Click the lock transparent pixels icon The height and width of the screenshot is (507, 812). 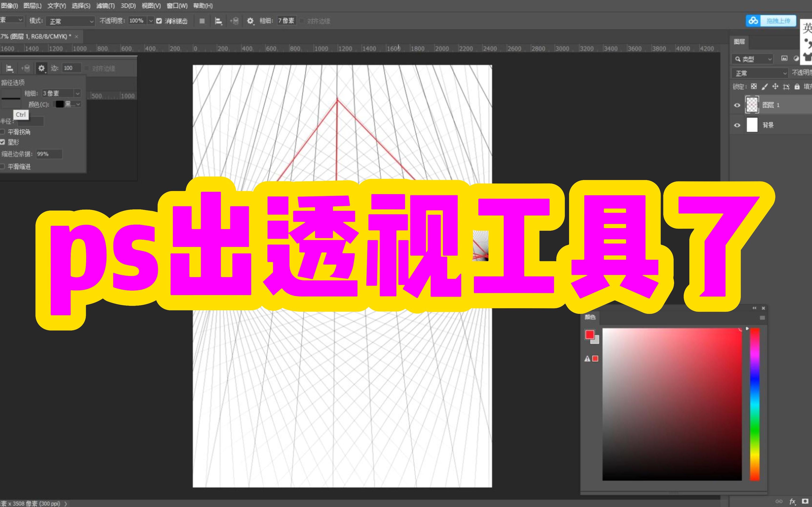(754, 86)
